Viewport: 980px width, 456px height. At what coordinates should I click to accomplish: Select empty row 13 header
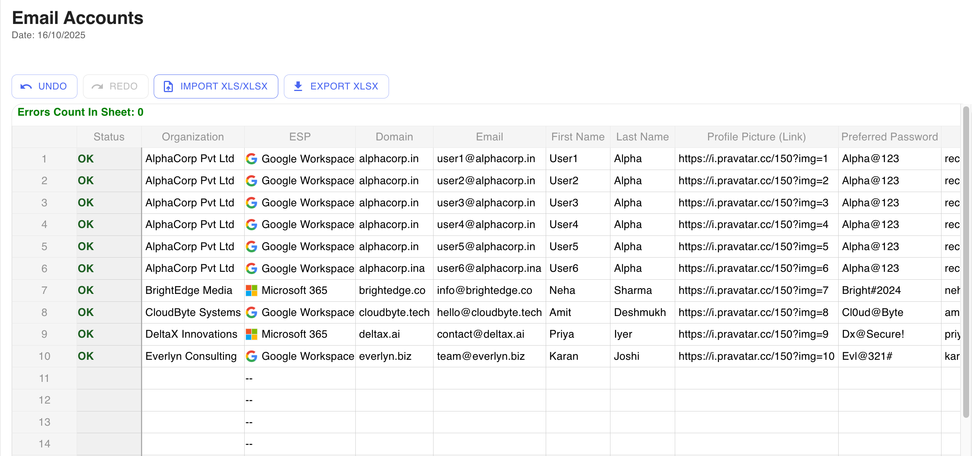[45, 422]
